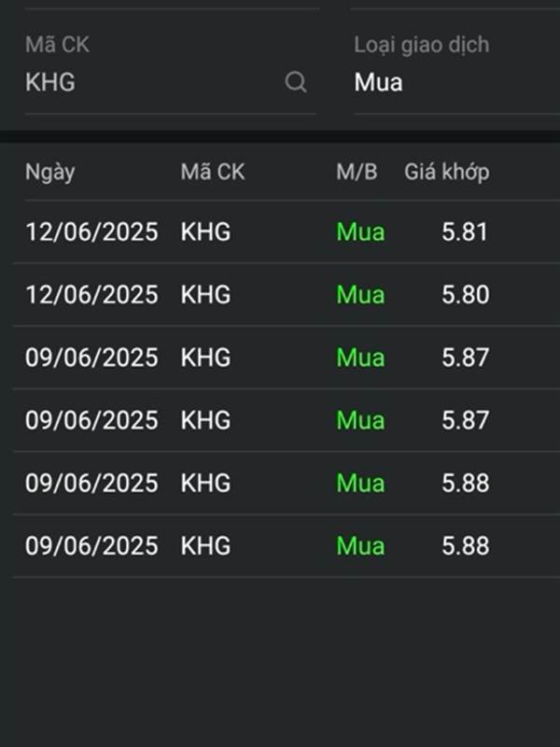Image resolution: width=560 pixels, height=747 pixels.
Task: Focus the Mã CK input containing KHG
Action: point(149,83)
